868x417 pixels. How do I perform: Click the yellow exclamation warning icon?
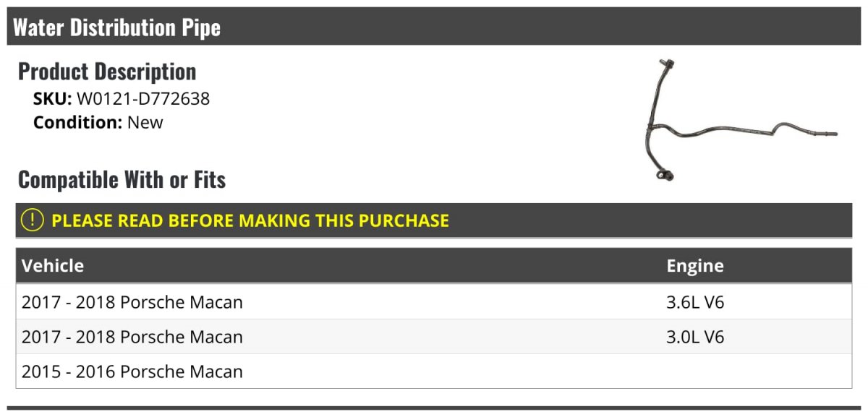point(33,220)
